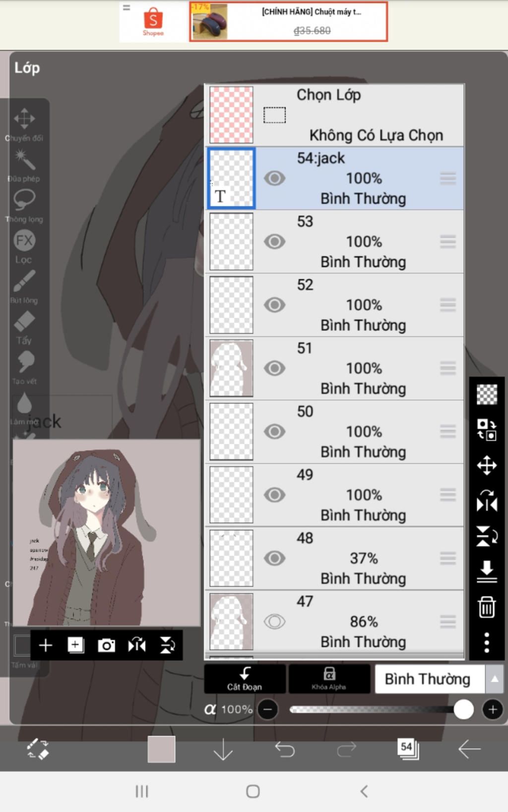
Task: Toggle visibility of layer 50
Action: (274, 431)
